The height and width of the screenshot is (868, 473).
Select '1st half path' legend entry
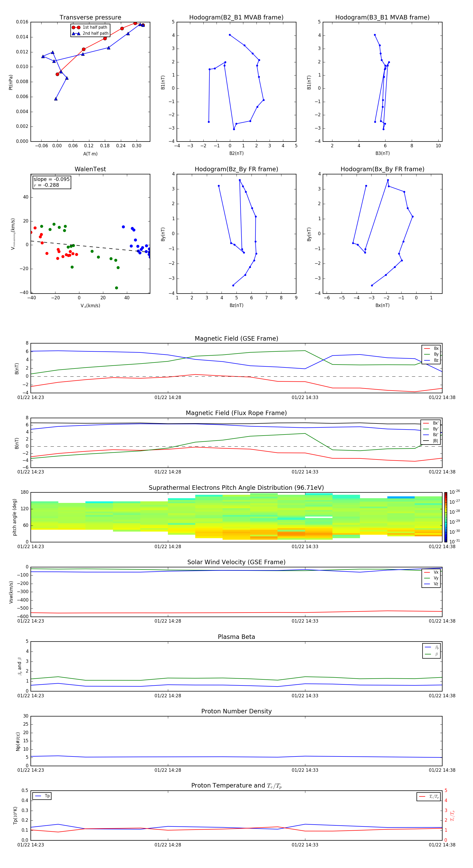90,27
